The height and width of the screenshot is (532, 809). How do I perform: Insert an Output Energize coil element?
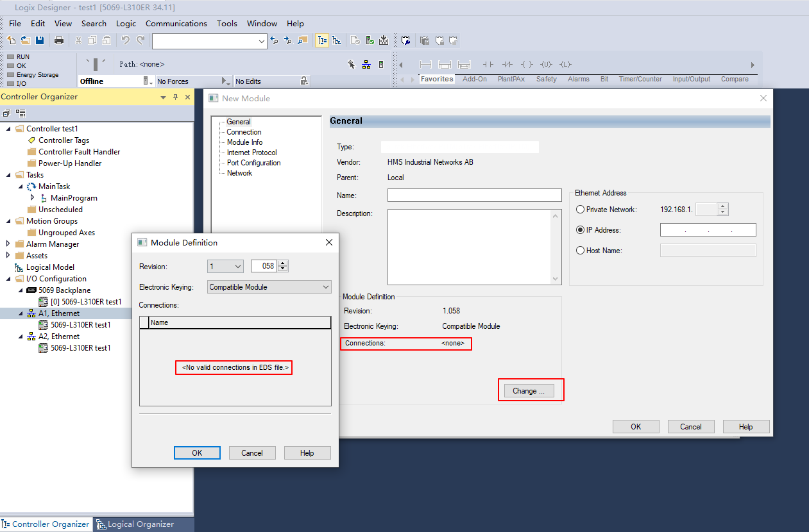(527, 64)
